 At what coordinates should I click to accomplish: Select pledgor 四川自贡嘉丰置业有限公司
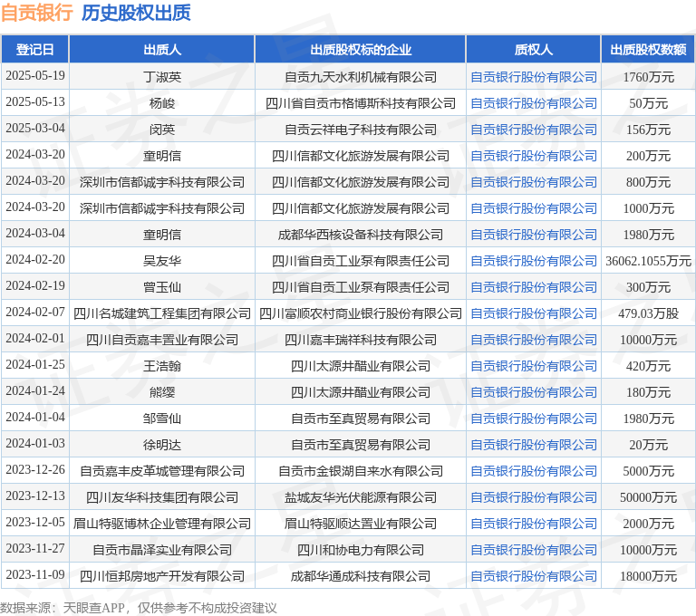coord(162,340)
